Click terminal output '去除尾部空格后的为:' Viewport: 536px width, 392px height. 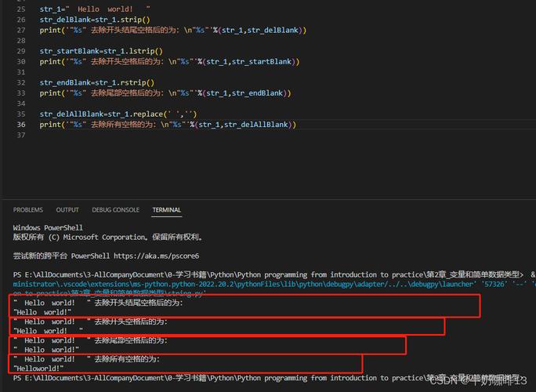point(131,340)
